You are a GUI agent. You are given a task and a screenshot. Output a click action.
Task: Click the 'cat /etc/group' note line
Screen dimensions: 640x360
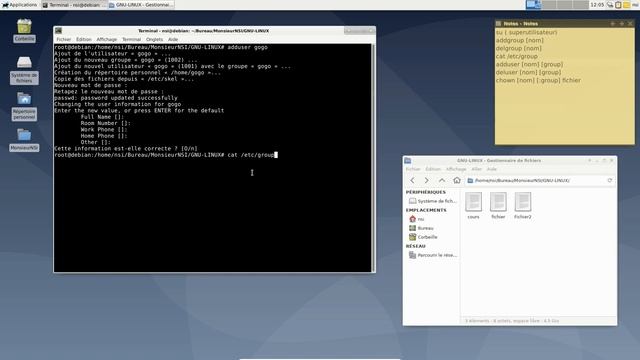point(517,56)
